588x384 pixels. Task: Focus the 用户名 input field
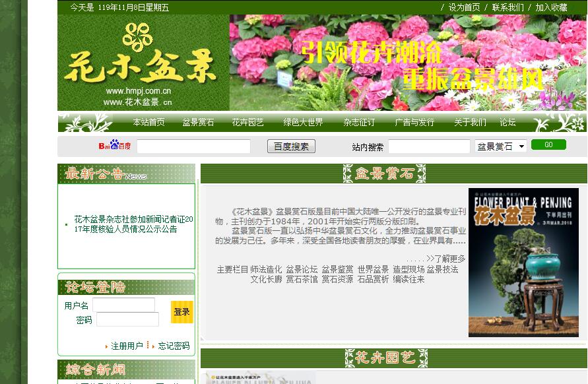(123, 305)
